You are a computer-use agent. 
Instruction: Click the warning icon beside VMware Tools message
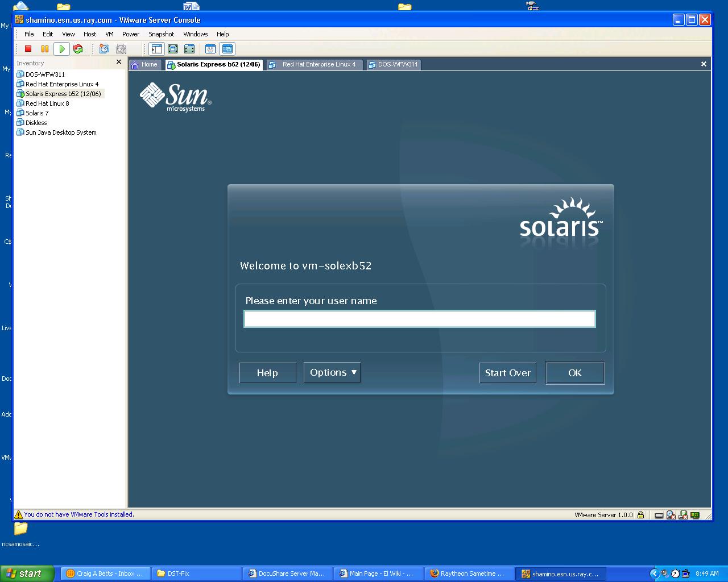click(x=19, y=515)
